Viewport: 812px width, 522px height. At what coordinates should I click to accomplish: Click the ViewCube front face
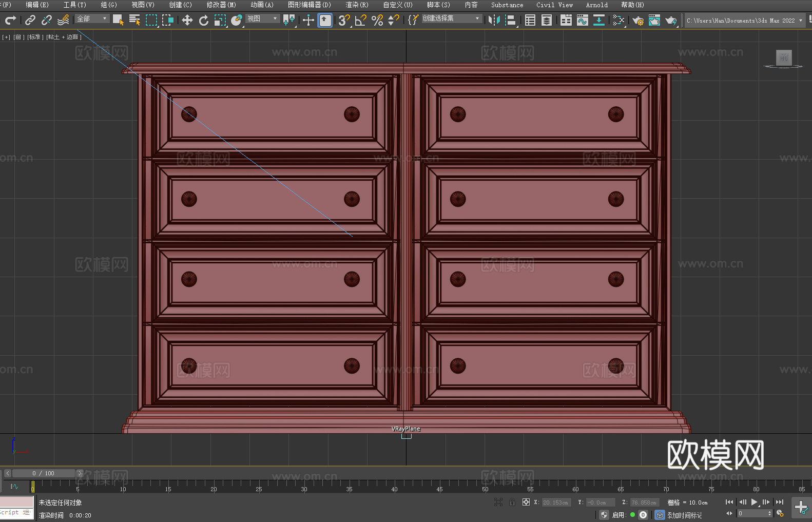(x=784, y=57)
